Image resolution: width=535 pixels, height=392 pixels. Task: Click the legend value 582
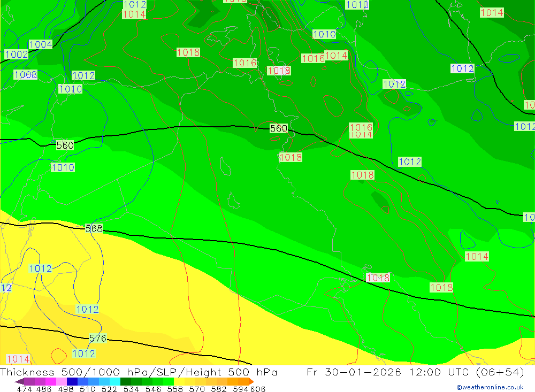(218, 389)
